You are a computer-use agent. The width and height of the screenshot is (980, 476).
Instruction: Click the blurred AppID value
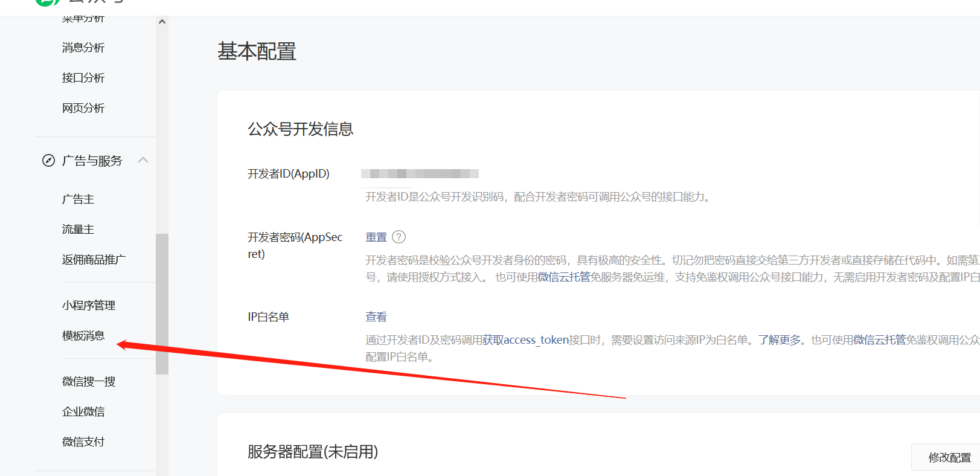420,174
